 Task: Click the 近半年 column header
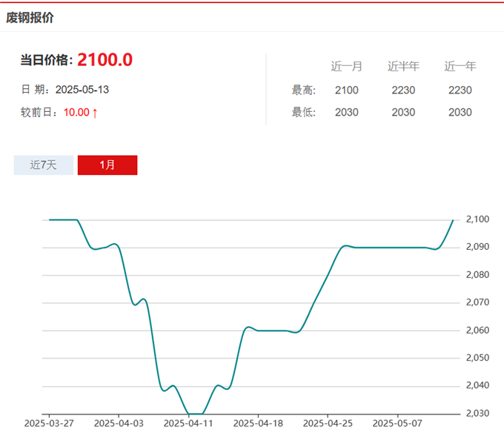403,66
